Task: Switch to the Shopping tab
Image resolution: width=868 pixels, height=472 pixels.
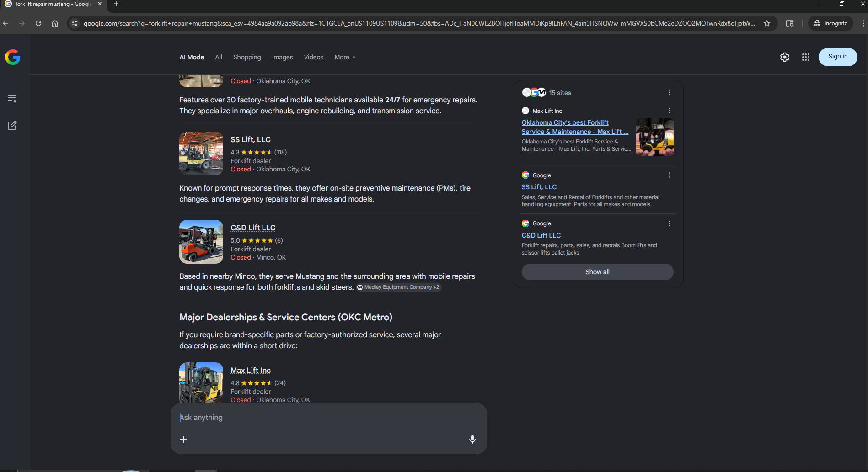Action: click(247, 57)
